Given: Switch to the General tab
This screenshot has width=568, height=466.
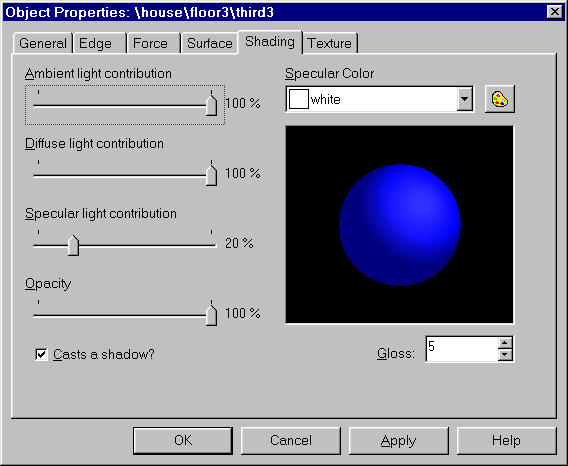Looking at the screenshot, I should [43, 43].
